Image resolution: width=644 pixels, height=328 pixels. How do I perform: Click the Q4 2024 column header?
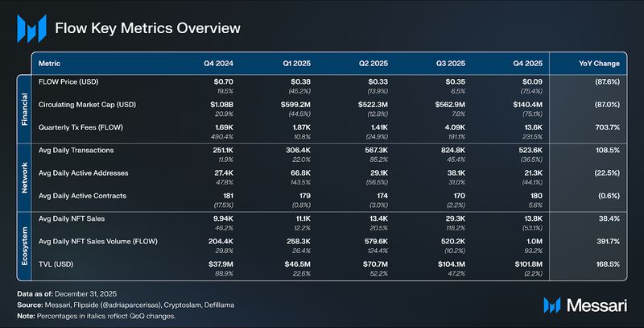pos(217,63)
